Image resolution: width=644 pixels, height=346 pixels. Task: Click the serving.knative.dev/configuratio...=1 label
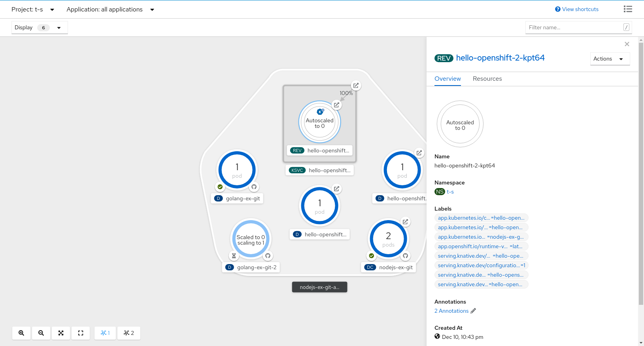point(482,265)
